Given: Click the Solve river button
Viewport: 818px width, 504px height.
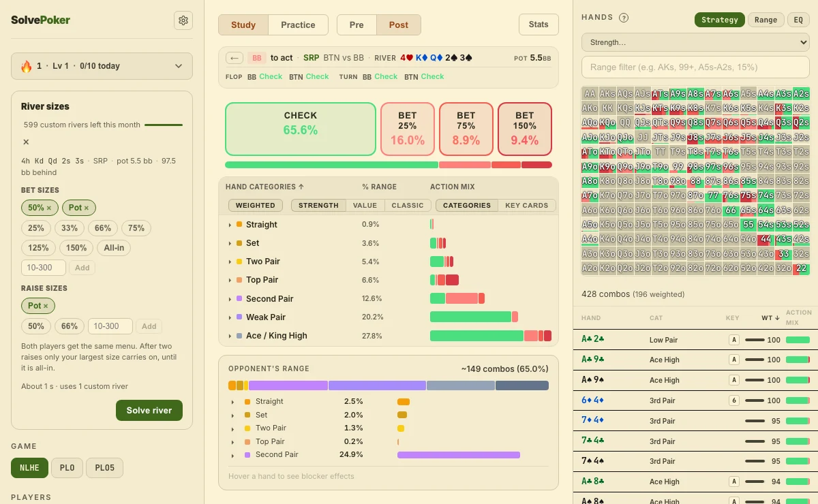Looking at the screenshot, I should tap(149, 410).
